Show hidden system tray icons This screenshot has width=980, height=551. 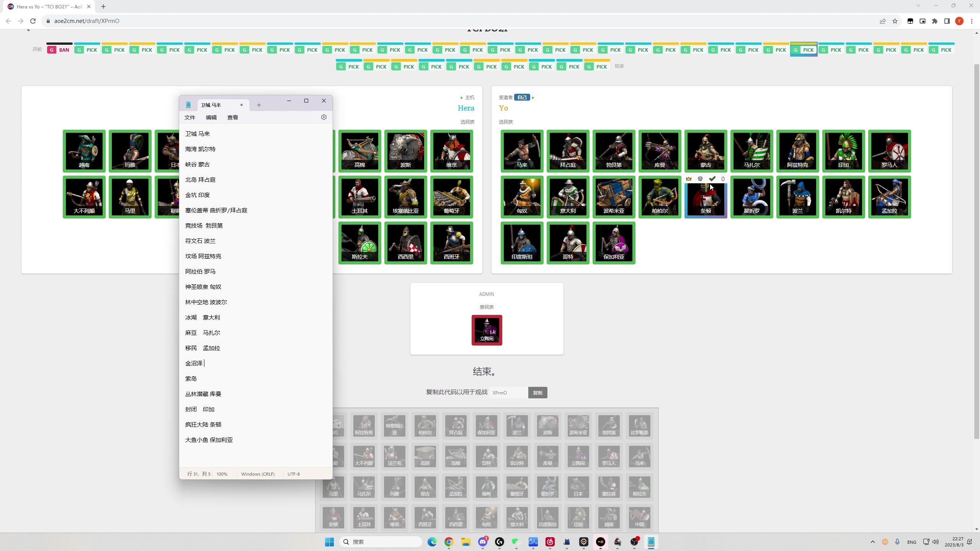(x=873, y=542)
